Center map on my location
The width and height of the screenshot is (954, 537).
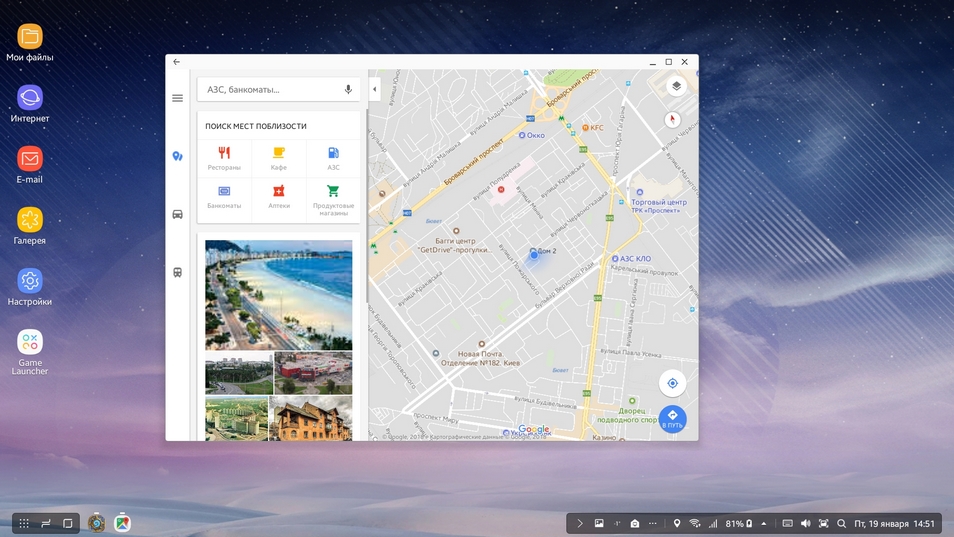coord(672,383)
